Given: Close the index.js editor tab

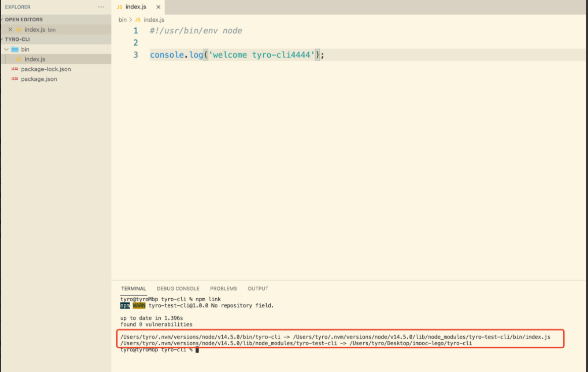Looking at the screenshot, I should pyautogui.click(x=158, y=7).
